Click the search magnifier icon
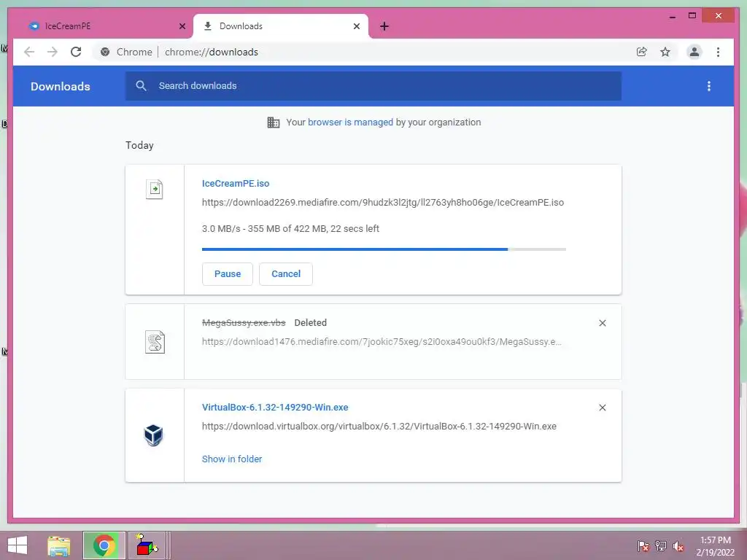The image size is (747, 560). (141, 86)
